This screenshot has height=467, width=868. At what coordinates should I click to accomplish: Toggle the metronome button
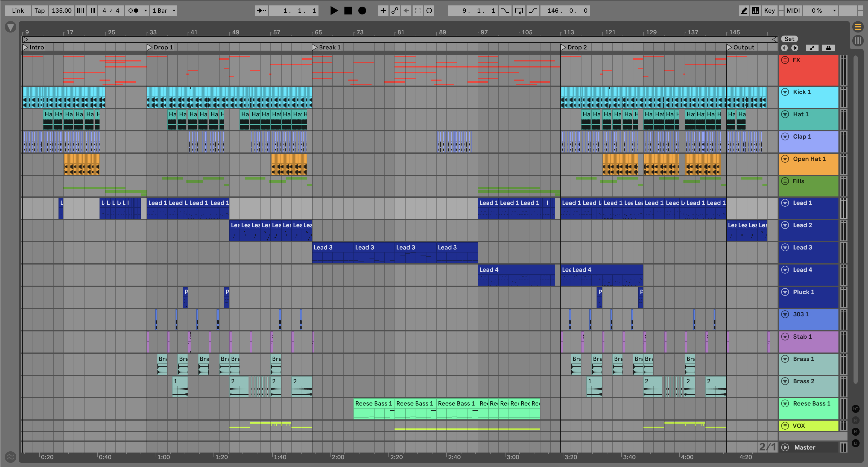pos(133,11)
